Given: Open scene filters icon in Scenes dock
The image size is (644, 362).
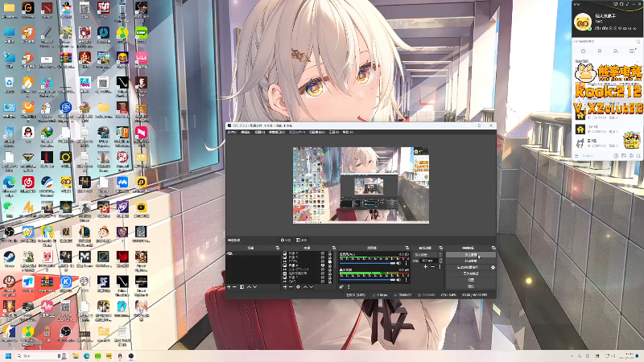Looking at the screenshot, I should click(242, 287).
